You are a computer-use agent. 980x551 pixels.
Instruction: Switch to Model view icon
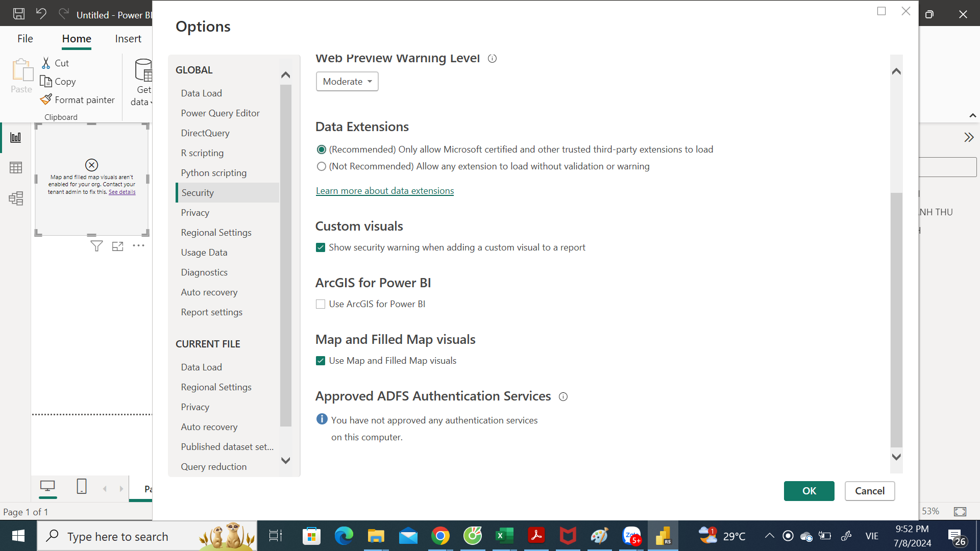point(16,198)
